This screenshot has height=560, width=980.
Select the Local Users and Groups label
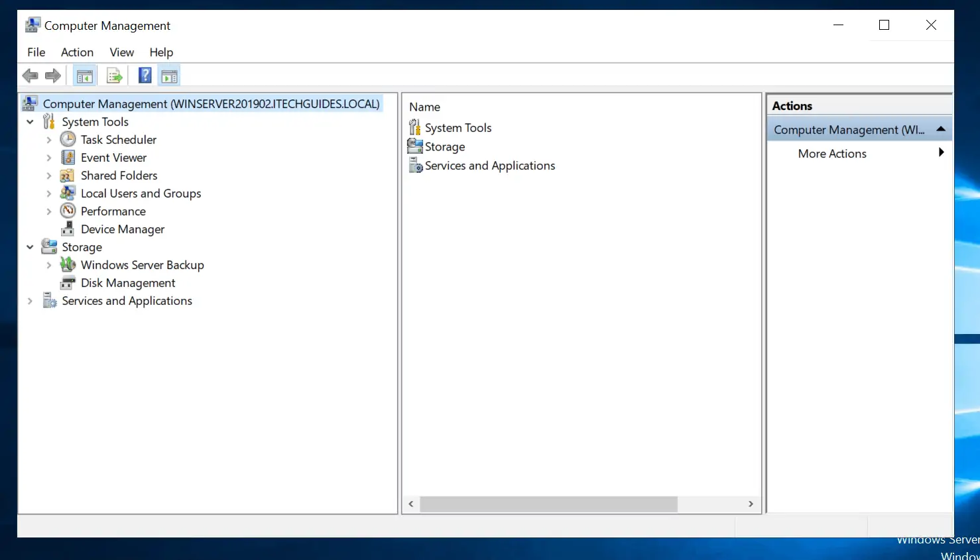click(141, 194)
